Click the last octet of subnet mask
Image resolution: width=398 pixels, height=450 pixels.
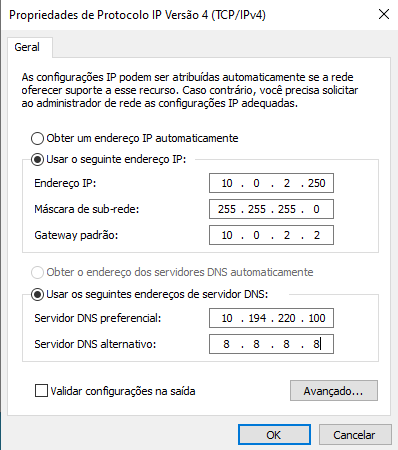(x=316, y=209)
